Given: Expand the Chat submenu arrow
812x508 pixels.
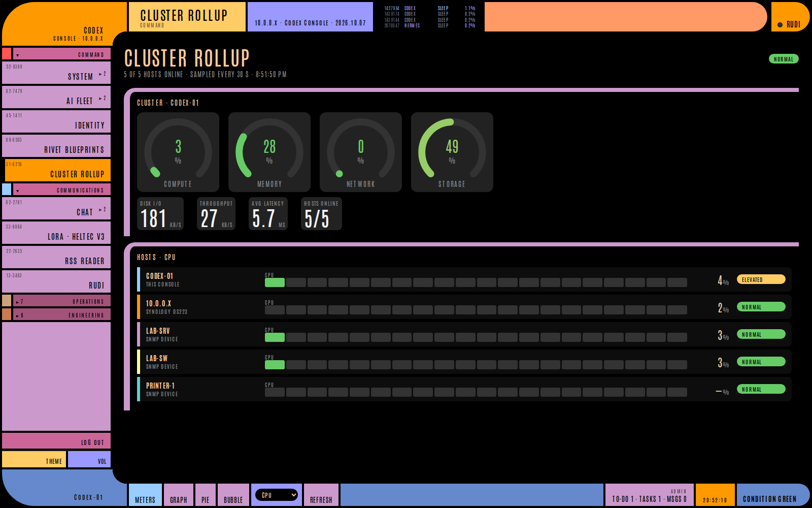Looking at the screenshot, I should (x=103, y=210).
